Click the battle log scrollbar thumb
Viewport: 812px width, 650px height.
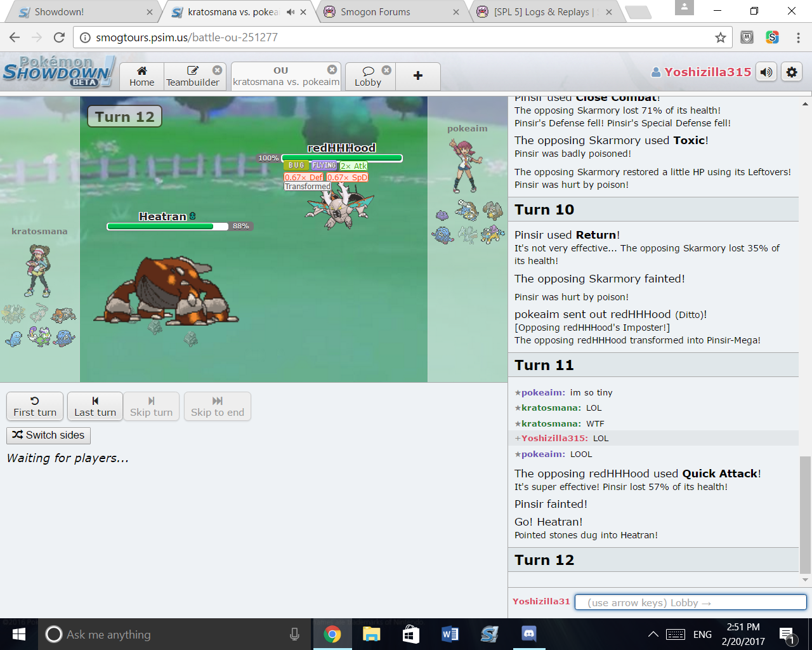(x=805, y=514)
